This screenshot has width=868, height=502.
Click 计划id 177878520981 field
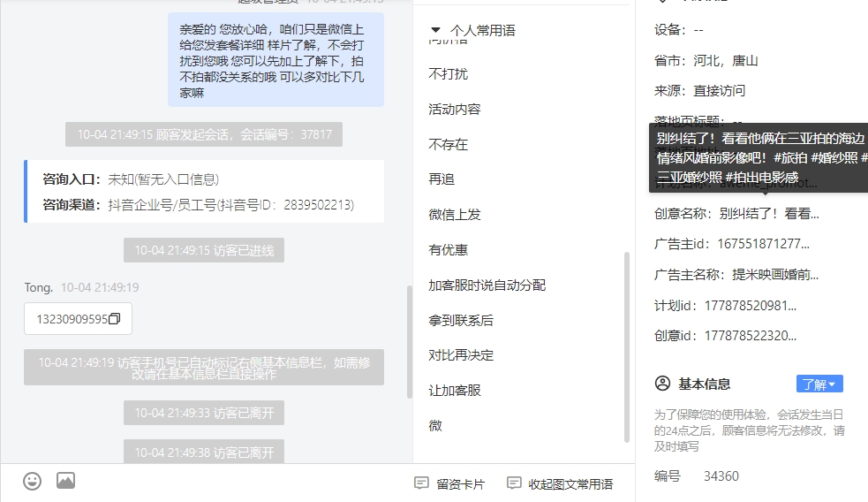725,305
